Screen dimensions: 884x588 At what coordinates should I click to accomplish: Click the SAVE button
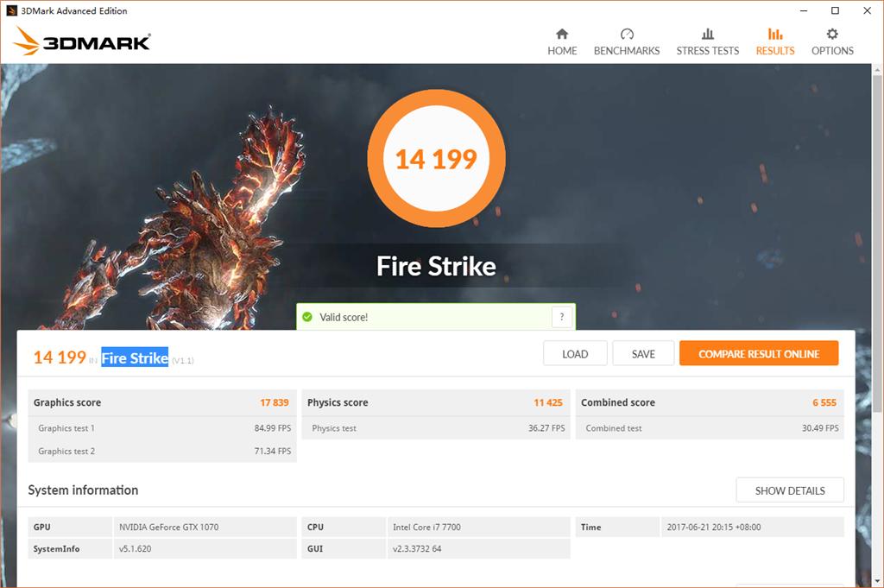point(643,353)
